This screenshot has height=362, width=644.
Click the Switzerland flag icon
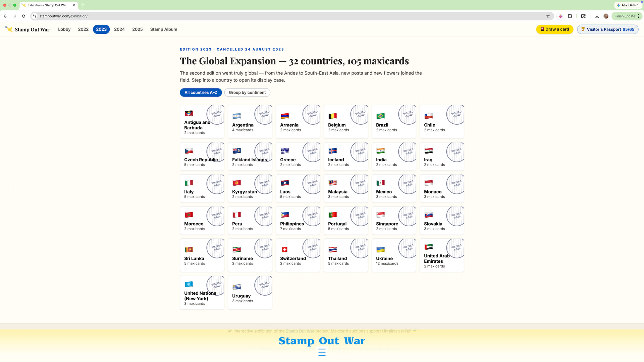[x=284, y=249]
